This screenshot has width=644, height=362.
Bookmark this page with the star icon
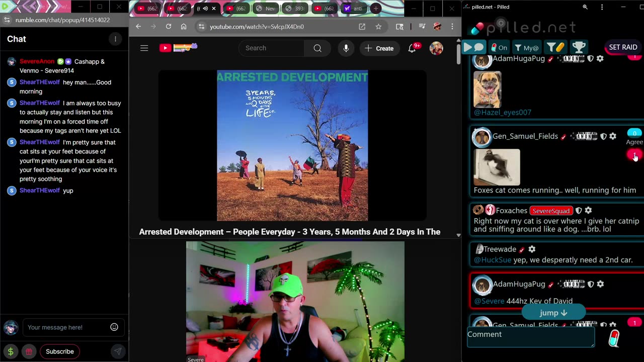(x=378, y=27)
